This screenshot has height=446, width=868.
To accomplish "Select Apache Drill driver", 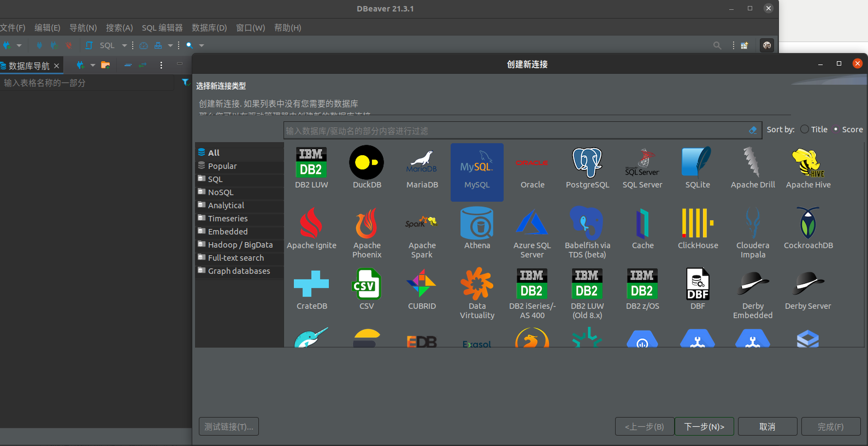I will 753,168.
